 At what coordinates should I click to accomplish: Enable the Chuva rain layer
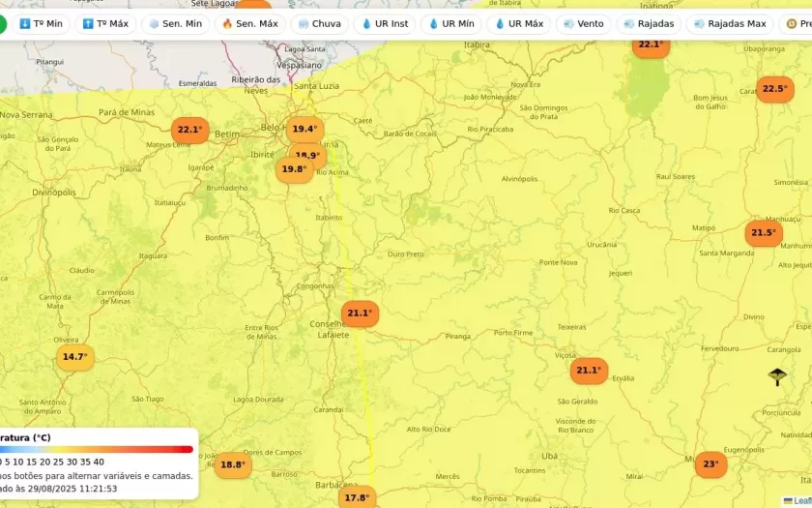click(x=319, y=23)
